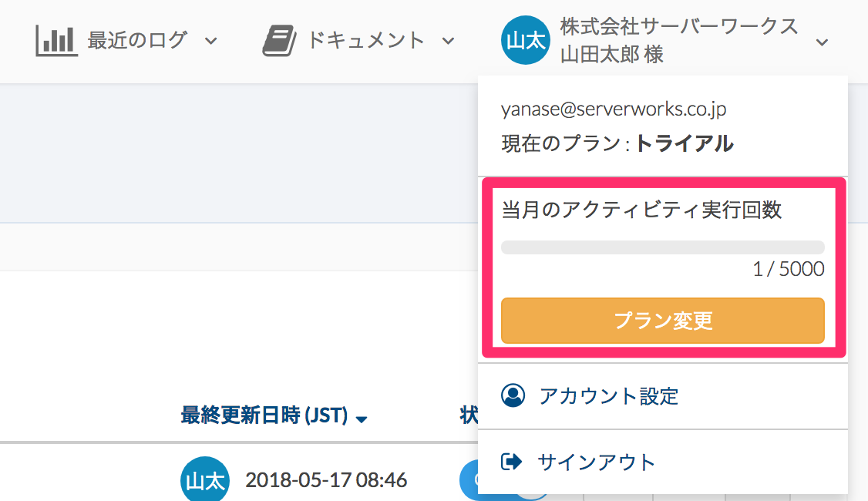Viewport: 868px width, 501px height.
Task: Click the sign-out arrow icon
Action: pos(512,462)
